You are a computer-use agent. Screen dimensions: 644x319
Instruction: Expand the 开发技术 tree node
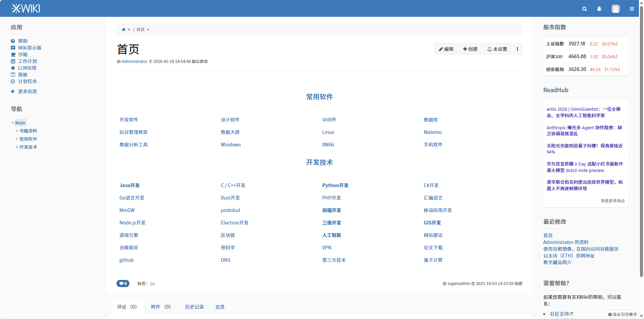pyautogui.click(x=17, y=147)
